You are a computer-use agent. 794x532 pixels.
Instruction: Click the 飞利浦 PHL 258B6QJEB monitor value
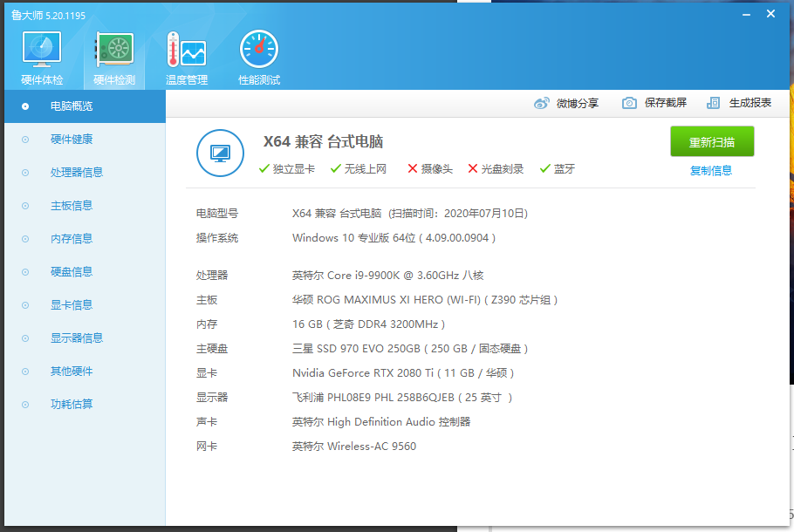pyautogui.click(x=402, y=398)
